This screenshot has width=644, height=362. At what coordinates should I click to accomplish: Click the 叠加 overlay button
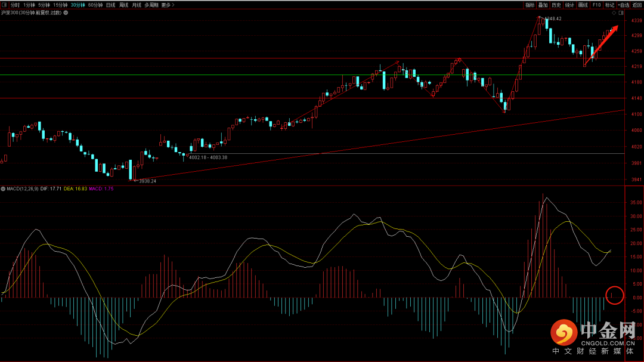click(543, 5)
